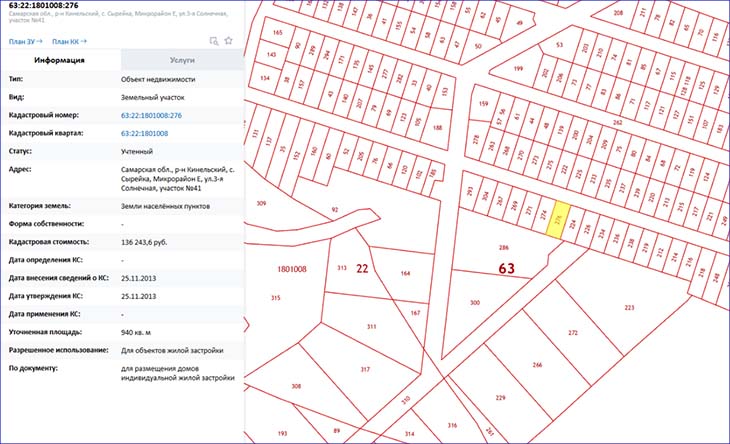Select parcel 199 on the map
The image size is (730, 444).
518,69
